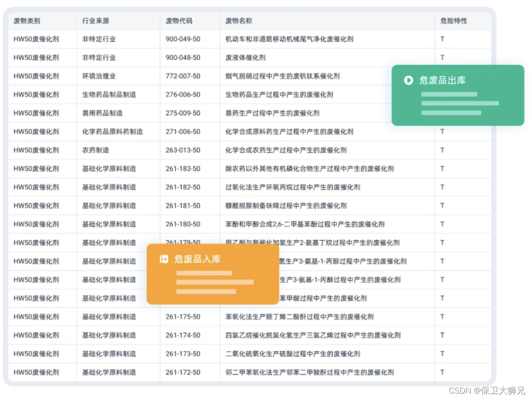This screenshot has width=532, height=399.
Task: Select waste code 261-173-50
Action: [x=183, y=354]
